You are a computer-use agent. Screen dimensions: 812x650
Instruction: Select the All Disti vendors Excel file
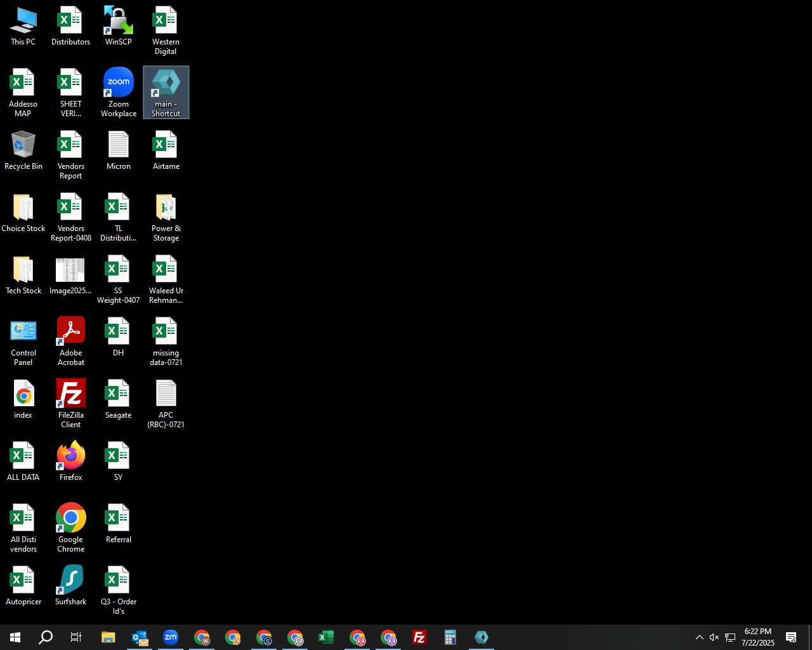pyautogui.click(x=23, y=529)
